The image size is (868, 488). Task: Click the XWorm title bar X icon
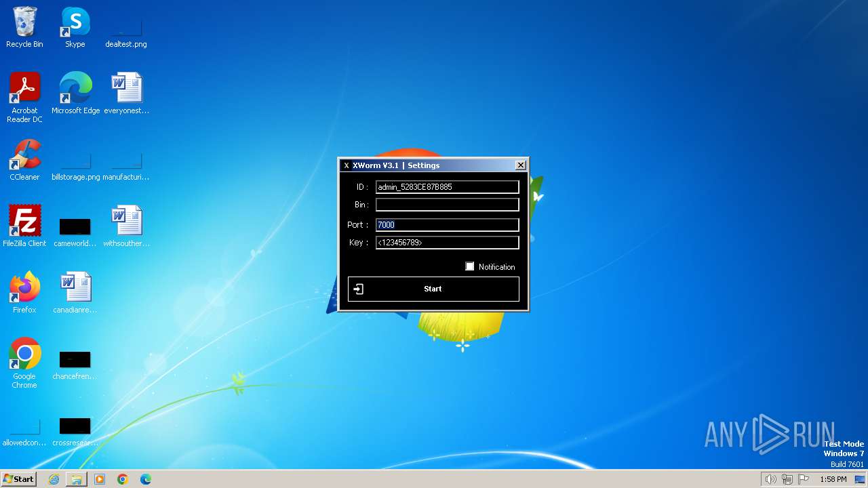click(347, 165)
